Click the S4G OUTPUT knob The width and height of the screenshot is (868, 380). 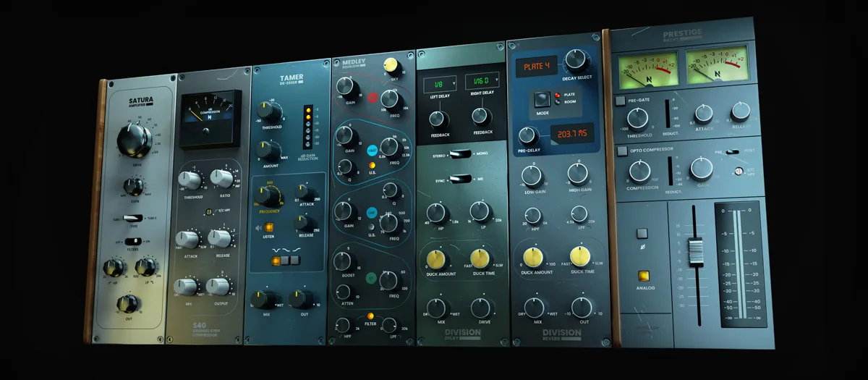pyautogui.click(x=218, y=287)
